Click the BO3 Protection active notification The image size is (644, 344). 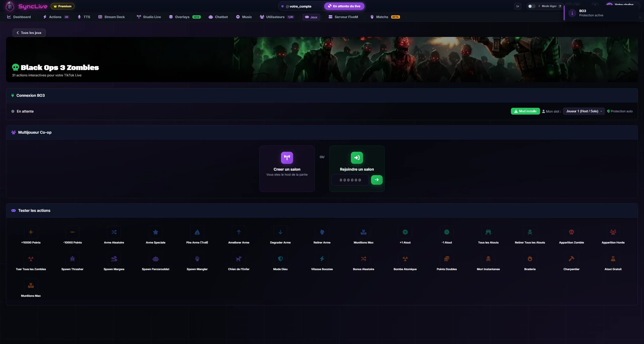tap(601, 13)
